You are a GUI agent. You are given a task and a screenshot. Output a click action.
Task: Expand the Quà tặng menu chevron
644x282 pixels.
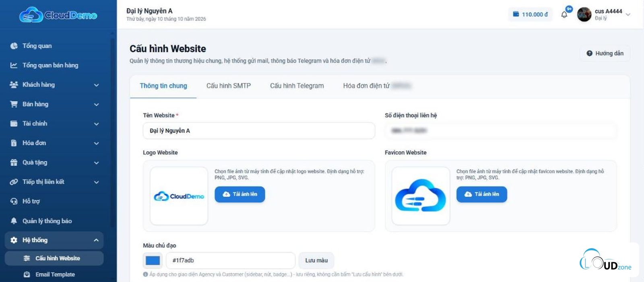96,163
